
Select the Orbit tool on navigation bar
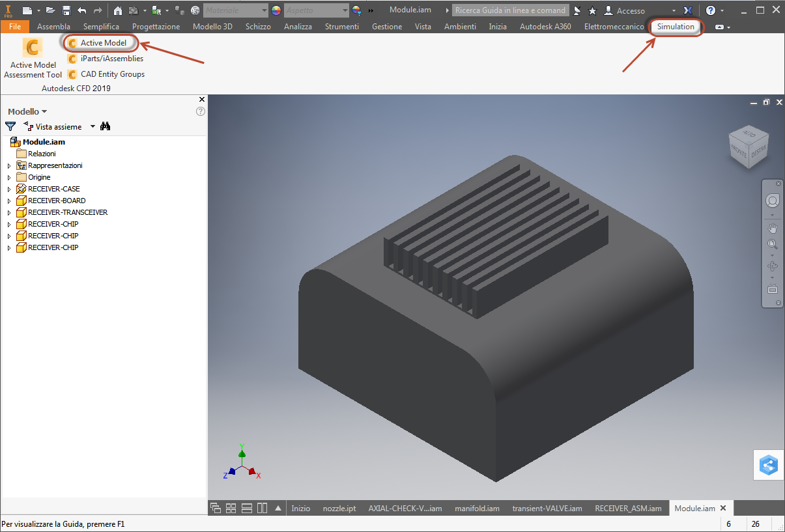pos(773,266)
